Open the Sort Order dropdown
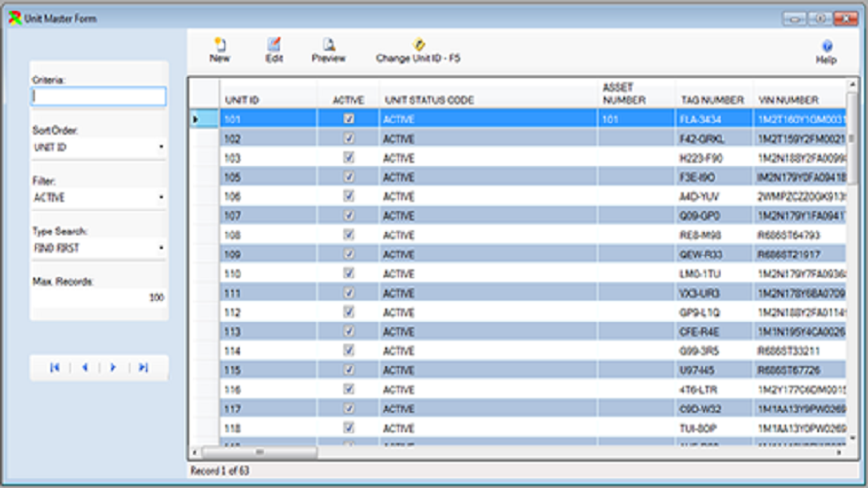Image resolution: width=868 pixels, height=488 pixels. tap(99, 147)
